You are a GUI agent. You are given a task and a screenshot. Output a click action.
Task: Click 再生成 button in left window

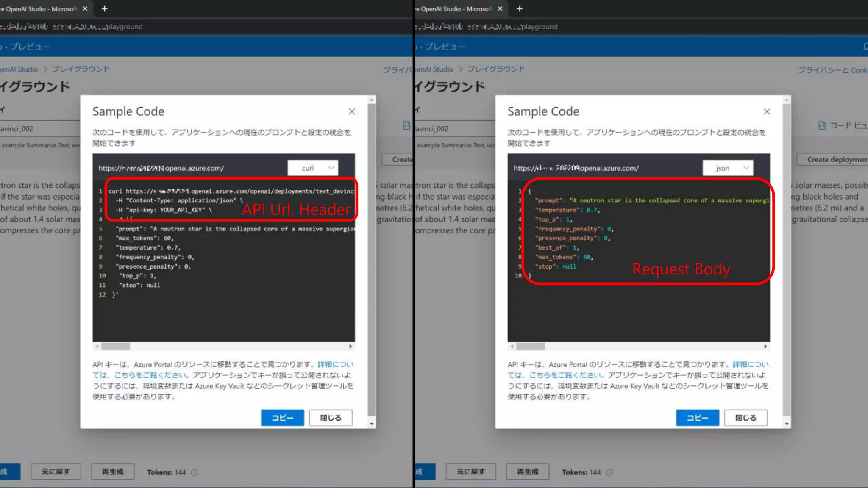113,471
